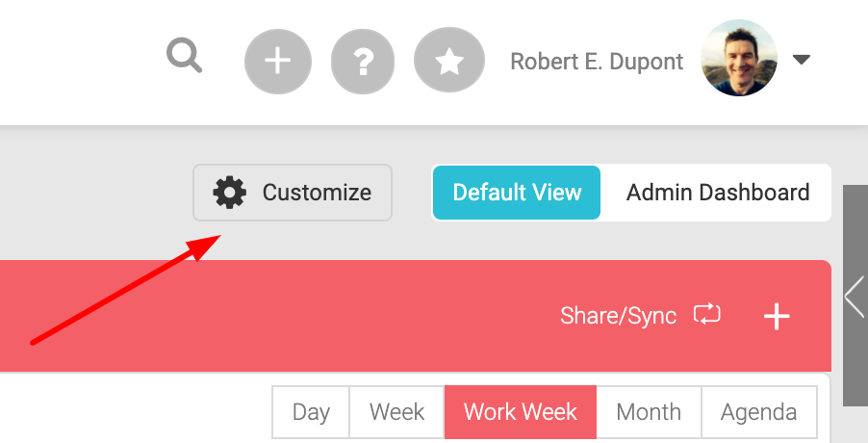The height and width of the screenshot is (443, 868).
Task: Select the Week calendar view
Action: pos(396,412)
